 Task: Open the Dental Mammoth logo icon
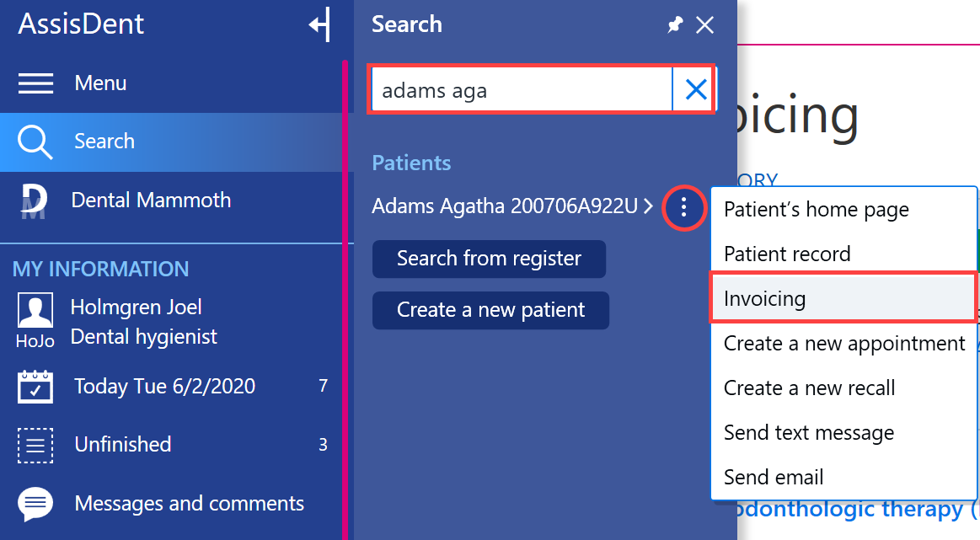34,201
